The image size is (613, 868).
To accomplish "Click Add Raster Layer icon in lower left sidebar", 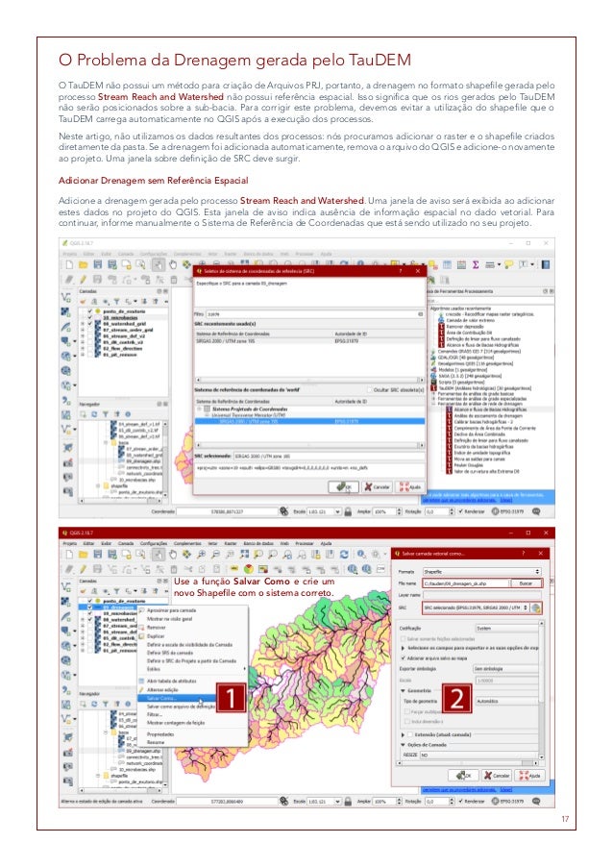I will click(66, 602).
